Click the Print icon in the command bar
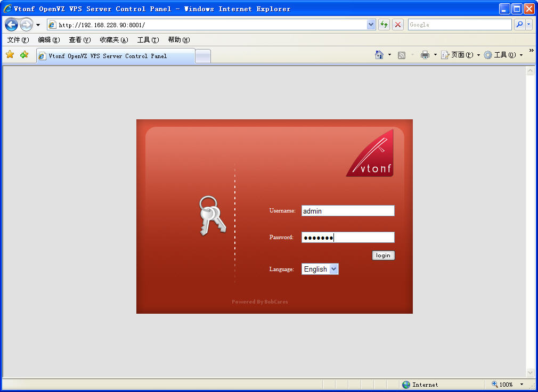 pyautogui.click(x=425, y=55)
